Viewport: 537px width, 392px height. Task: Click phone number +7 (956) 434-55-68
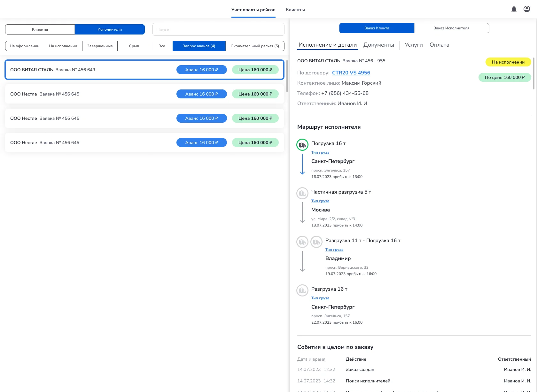[345, 93]
